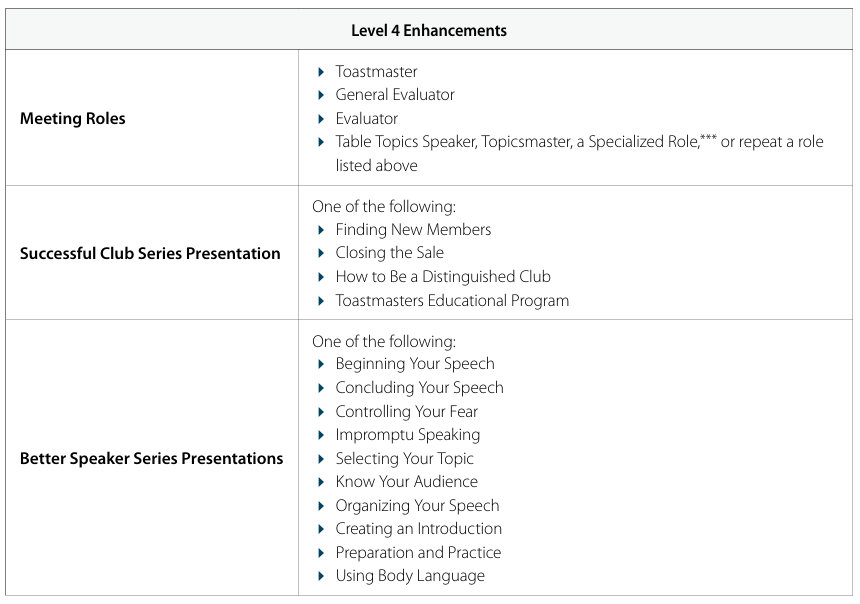Click the arrow bullet next to General Evaluator
860x604 pixels.
click(x=321, y=95)
